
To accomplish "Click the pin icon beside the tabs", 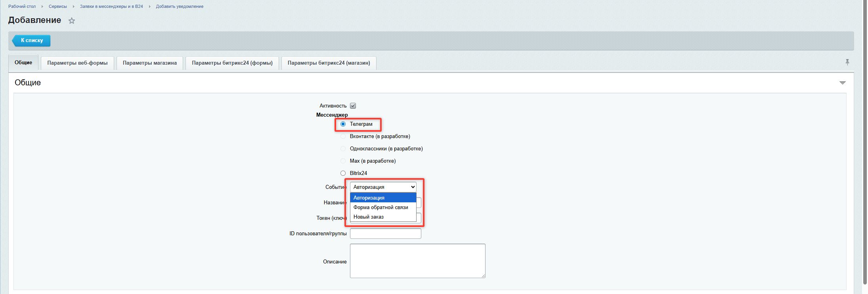I will click(847, 62).
